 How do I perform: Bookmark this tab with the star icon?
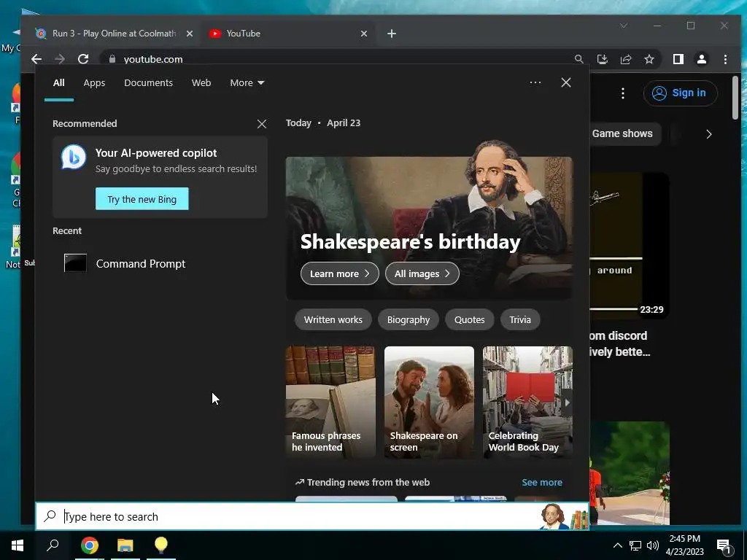tap(649, 59)
